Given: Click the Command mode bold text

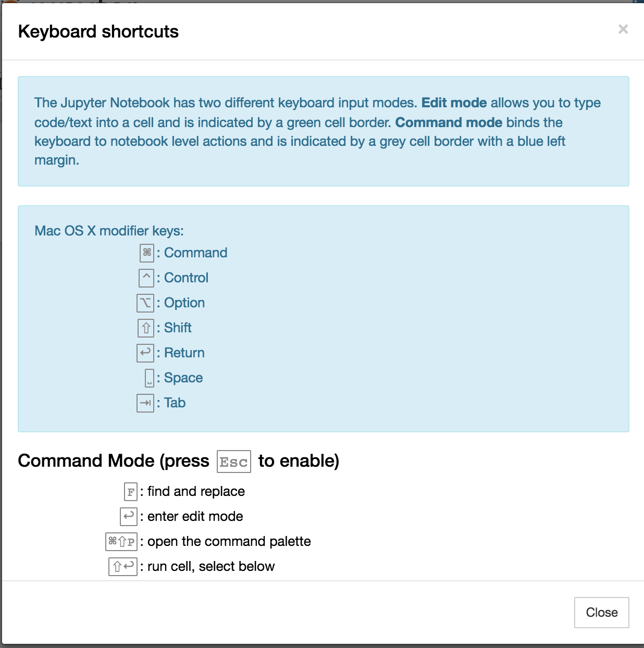Looking at the screenshot, I should [x=449, y=122].
